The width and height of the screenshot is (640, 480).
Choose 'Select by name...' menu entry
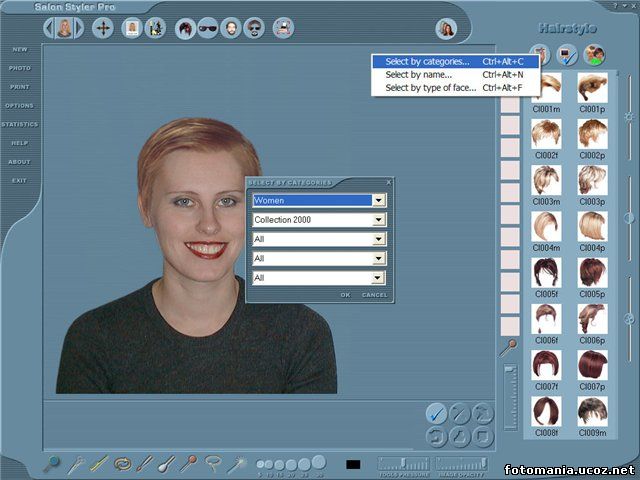tap(418, 74)
